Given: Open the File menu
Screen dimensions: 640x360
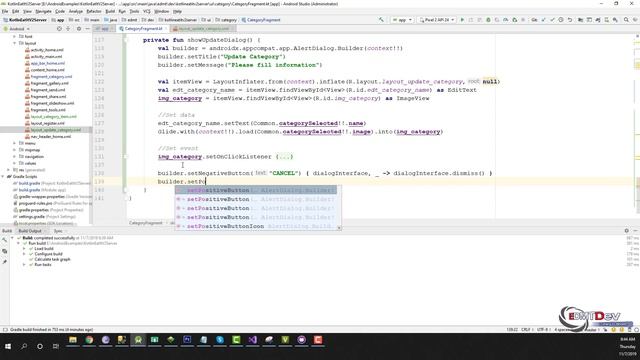Looking at the screenshot, I should coord(5,11).
